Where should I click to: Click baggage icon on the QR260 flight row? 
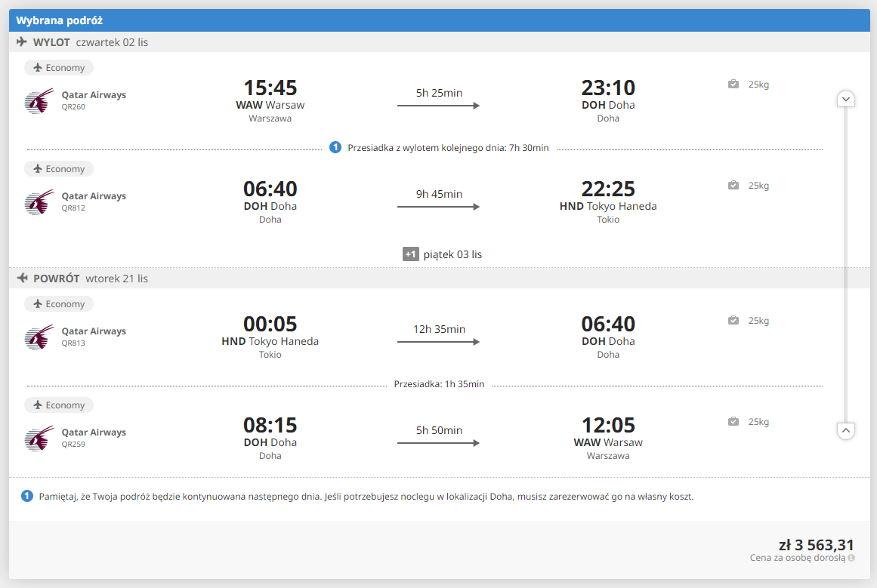(733, 84)
